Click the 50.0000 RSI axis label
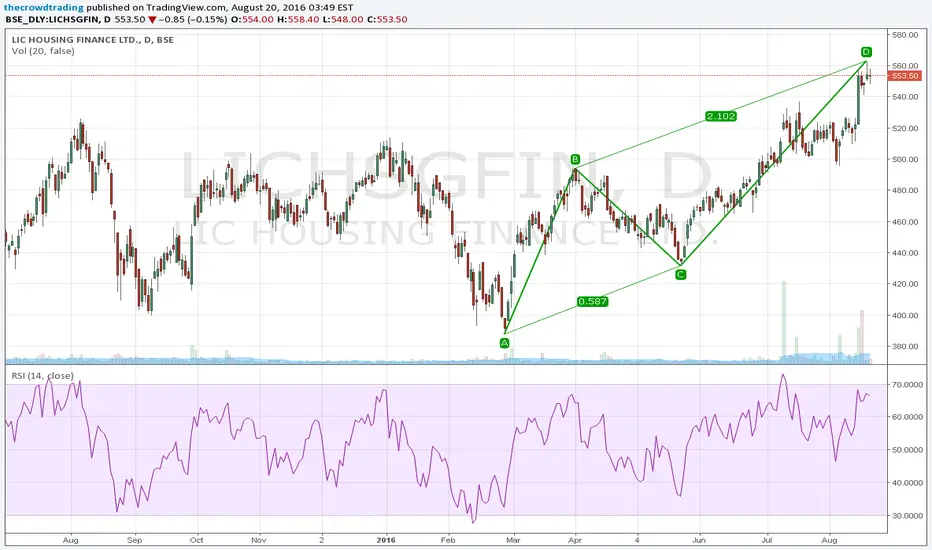 [907, 450]
